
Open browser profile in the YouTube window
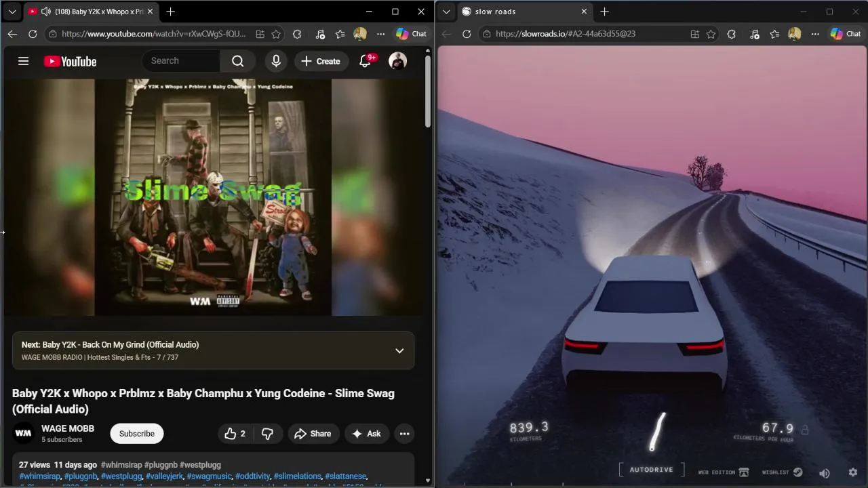pyautogui.click(x=360, y=34)
